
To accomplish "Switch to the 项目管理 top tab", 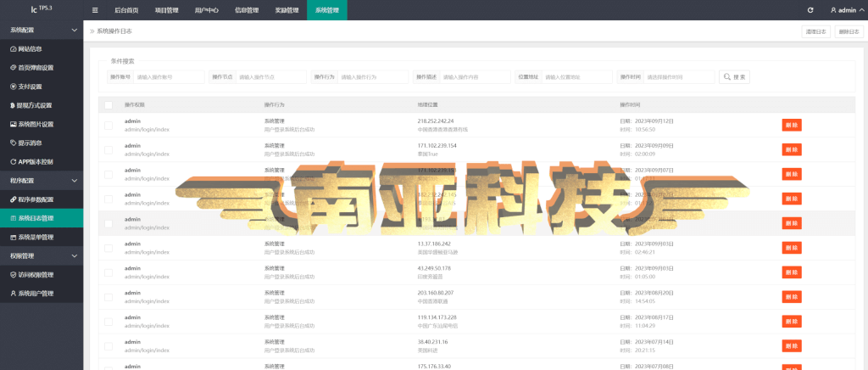I will click(x=167, y=10).
